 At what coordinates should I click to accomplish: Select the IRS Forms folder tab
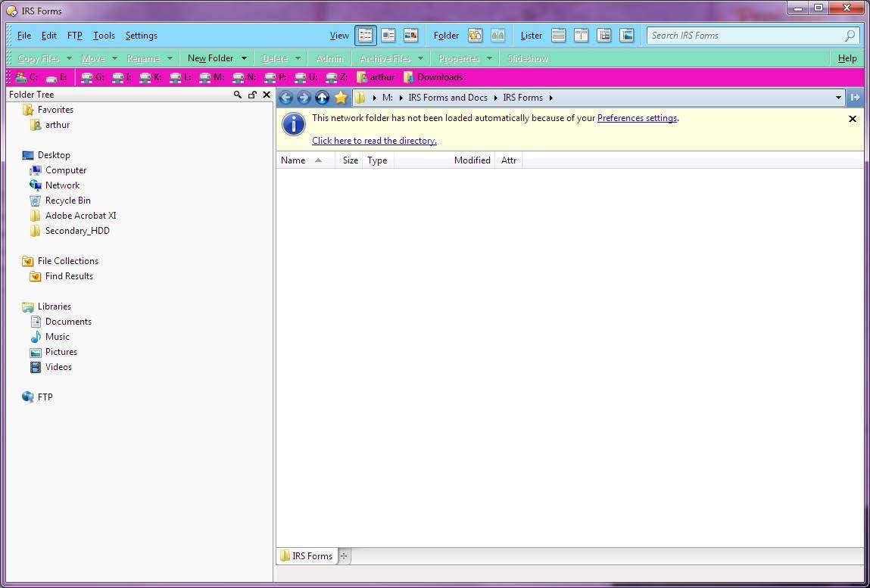coord(306,555)
